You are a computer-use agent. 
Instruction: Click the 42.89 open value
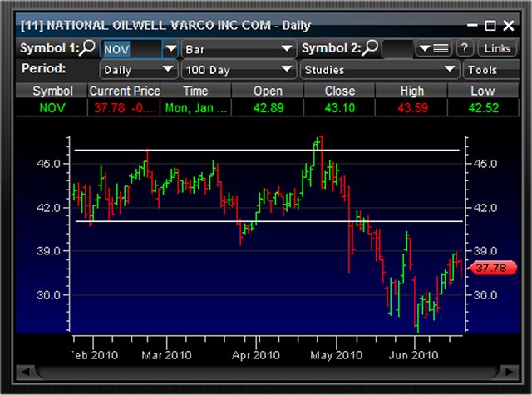click(x=268, y=108)
